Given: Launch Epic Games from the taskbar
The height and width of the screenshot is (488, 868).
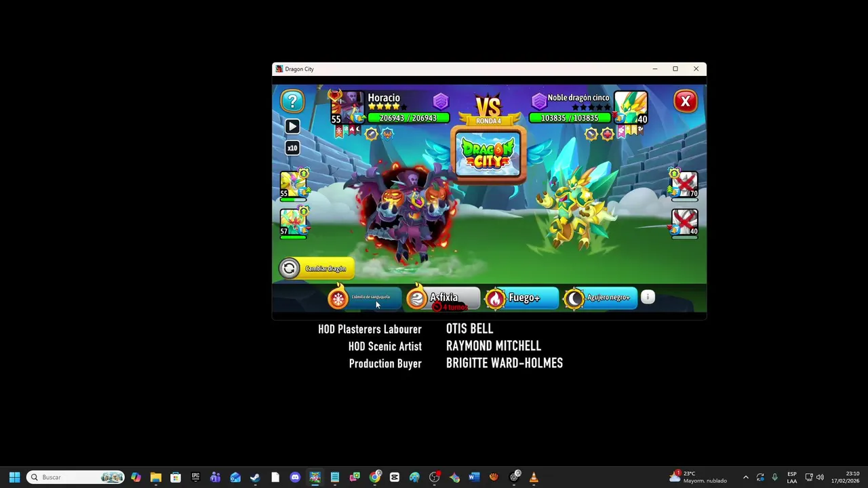Looking at the screenshot, I should [195, 477].
